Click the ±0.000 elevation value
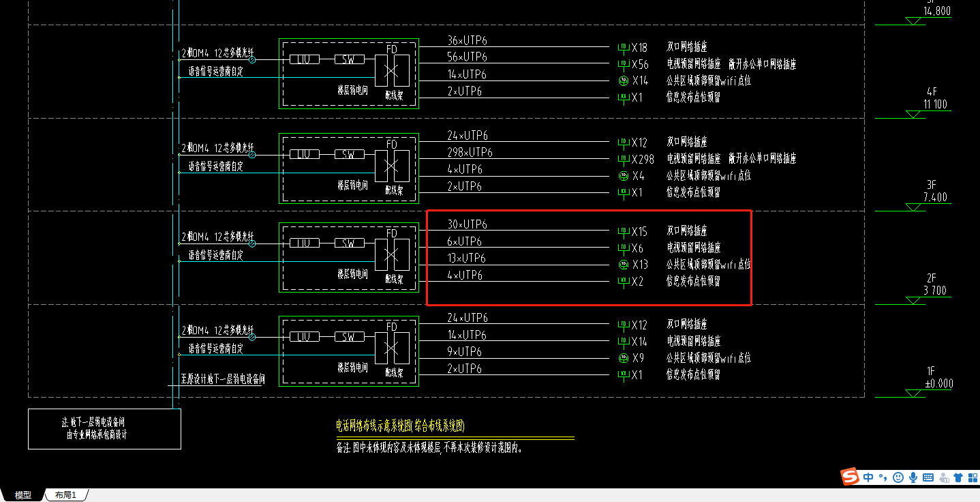This screenshot has width=980, height=502. [x=938, y=384]
